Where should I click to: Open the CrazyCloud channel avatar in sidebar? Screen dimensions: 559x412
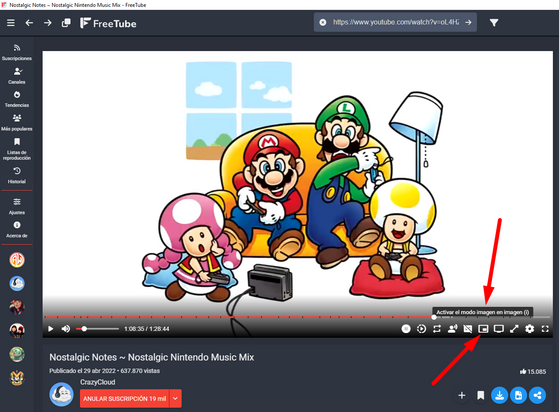click(17, 283)
